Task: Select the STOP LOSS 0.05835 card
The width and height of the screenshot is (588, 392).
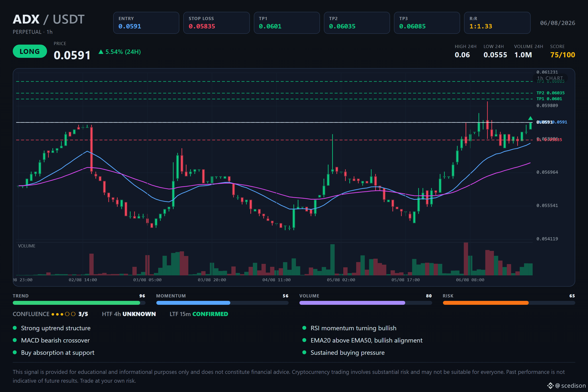Action: point(217,23)
